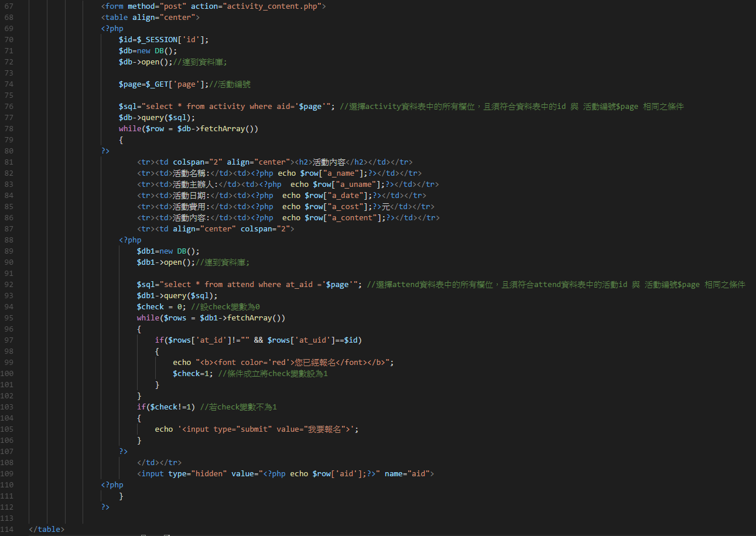Click the "a_content" array key
This screenshot has width=756, height=536.
(353, 217)
